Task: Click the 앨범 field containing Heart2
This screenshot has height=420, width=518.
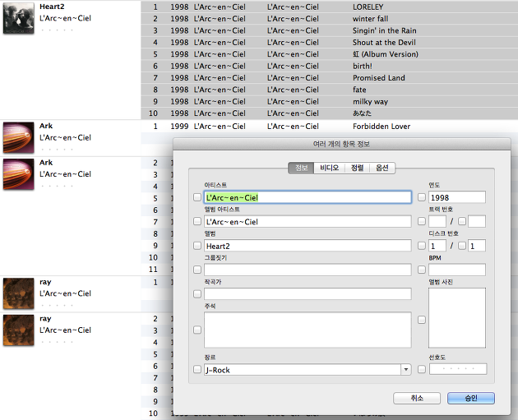Action: click(x=308, y=246)
